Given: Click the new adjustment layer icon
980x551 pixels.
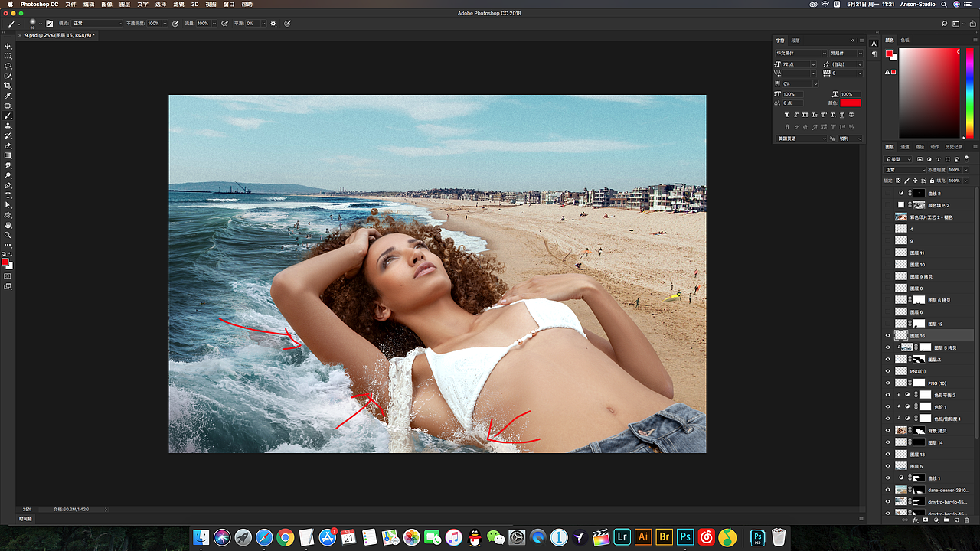Looking at the screenshot, I should 936,520.
